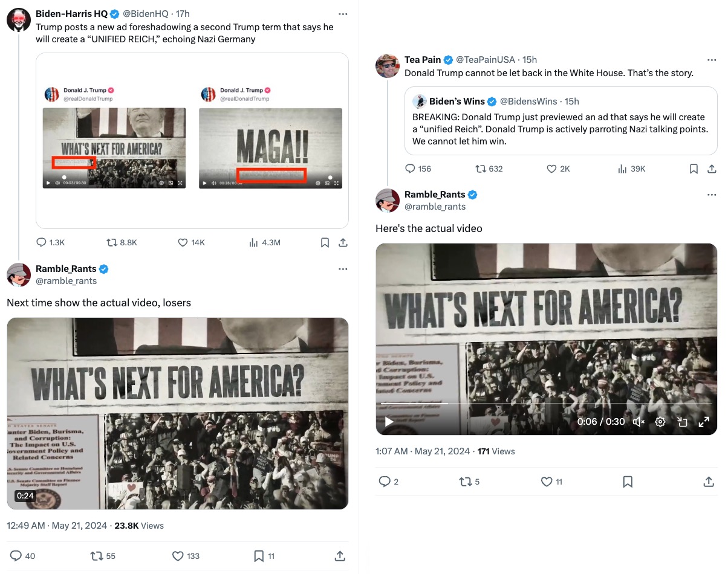Viewport: 728px width, 574px height.
Task: Open the quoted Biden's Wins tweet
Action: click(x=561, y=121)
